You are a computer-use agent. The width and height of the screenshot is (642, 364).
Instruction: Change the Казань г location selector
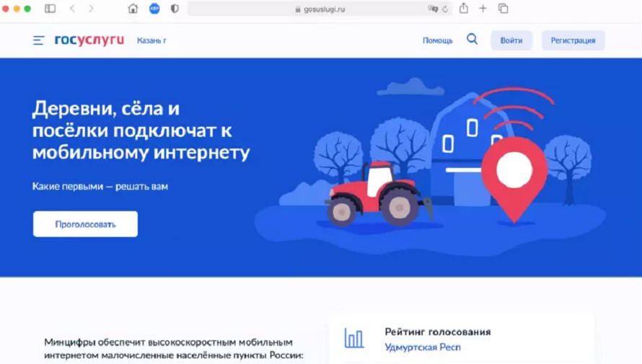[151, 40]
